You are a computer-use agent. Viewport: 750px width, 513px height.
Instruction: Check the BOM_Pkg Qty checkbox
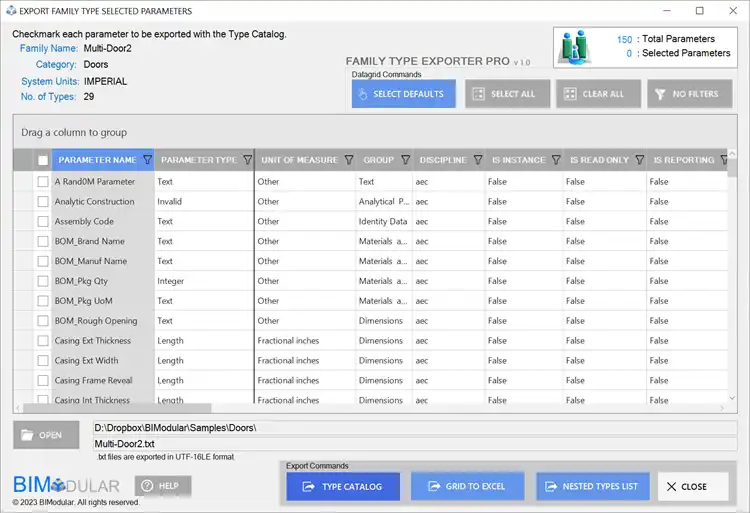point(43,281)
